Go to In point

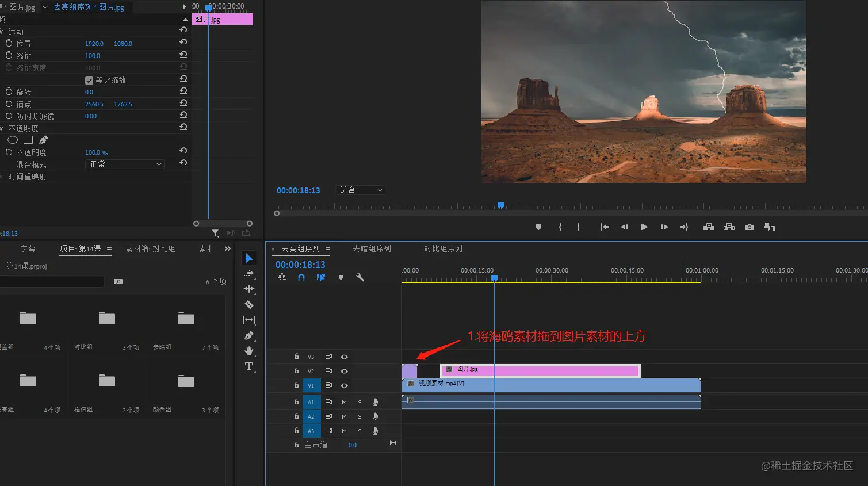604,227
